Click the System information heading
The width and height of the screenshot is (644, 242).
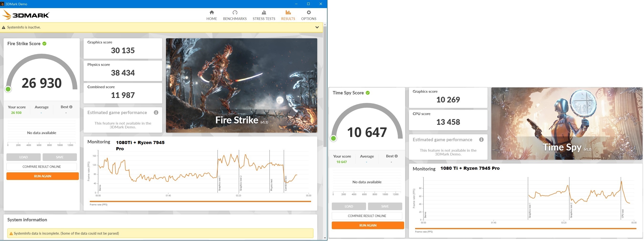click(27, 220)
